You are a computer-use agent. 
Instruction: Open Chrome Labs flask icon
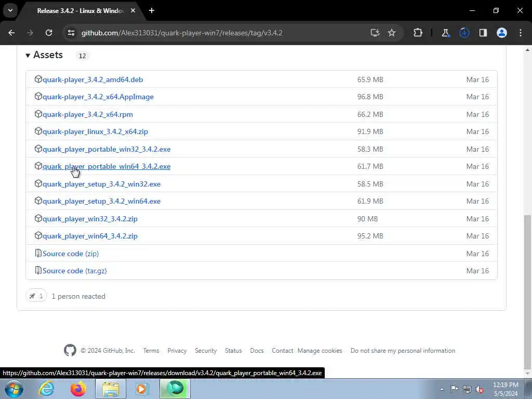pos(445,33)
